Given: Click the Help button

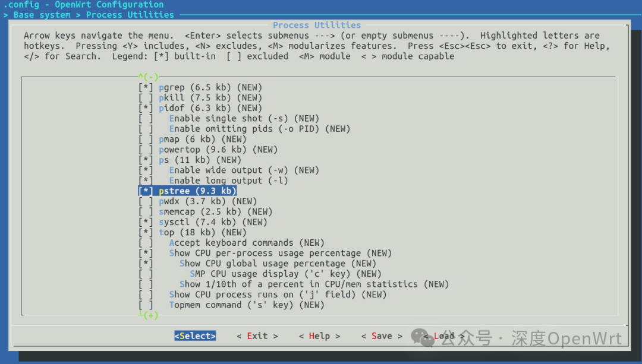Looking at the screenshot, I should pos(319,335).
